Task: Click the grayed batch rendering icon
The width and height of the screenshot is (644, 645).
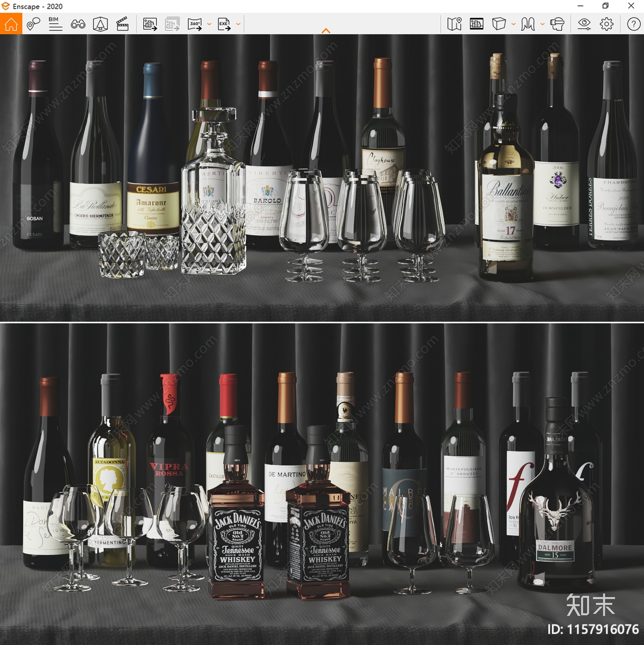Action: click(172, 24)
